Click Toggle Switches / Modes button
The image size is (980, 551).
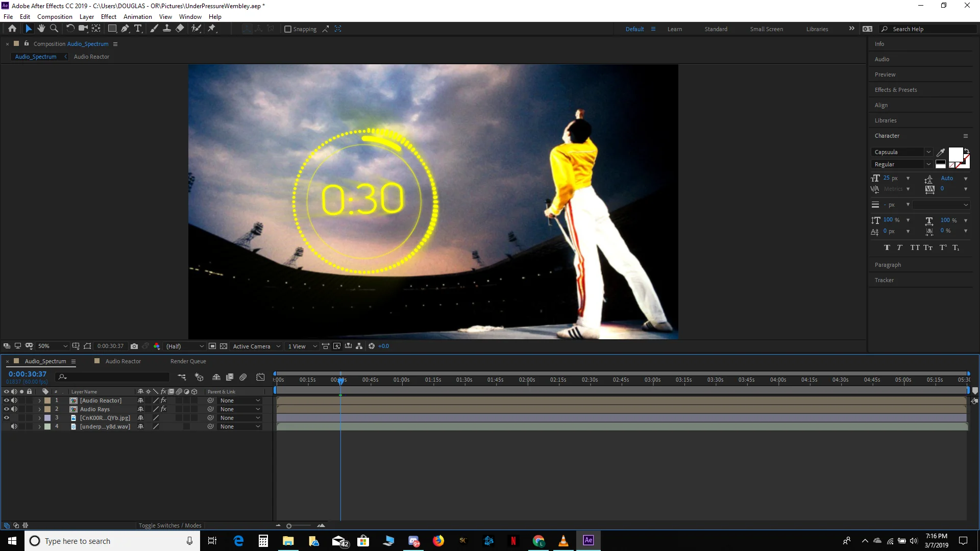[169, 525]
